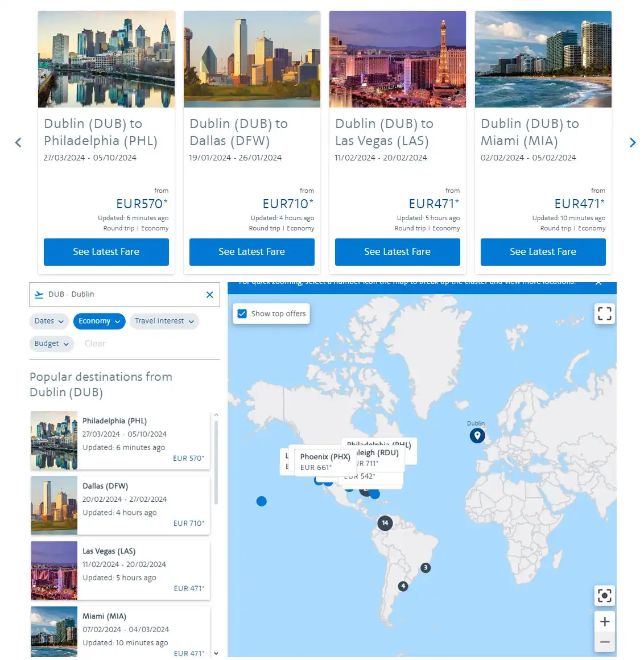Image resolution: width=644 pixels, height=660 pixels.
Task: See Latest Fare for Philadelphia
Action: click(106, 252)
